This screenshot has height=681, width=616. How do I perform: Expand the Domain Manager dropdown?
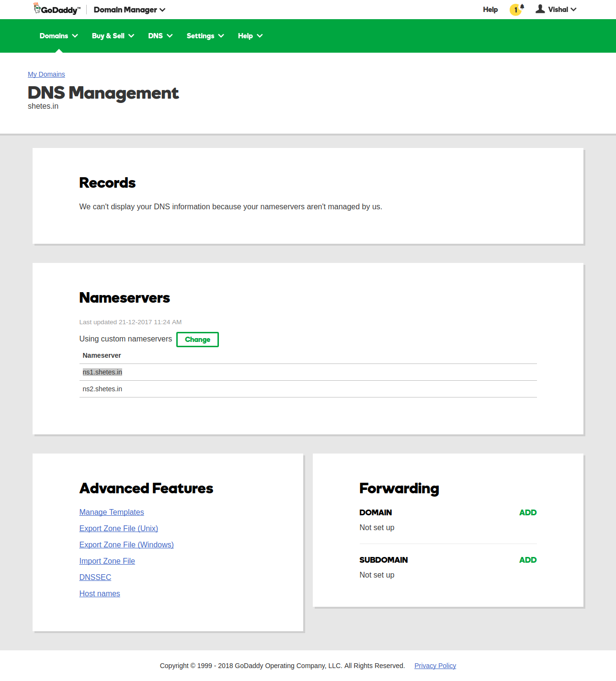129,10
